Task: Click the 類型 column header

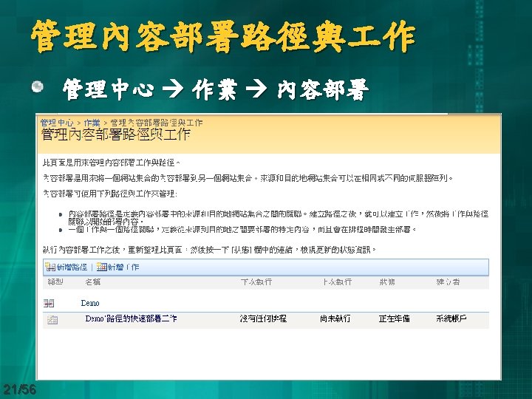Action: [55, 282]
